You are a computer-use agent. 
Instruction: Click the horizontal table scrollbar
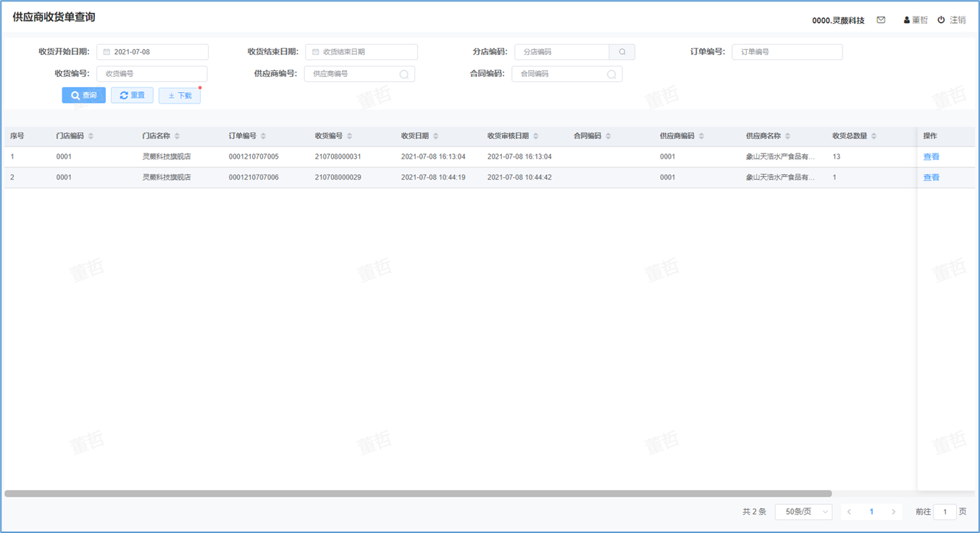pos(418,494)
